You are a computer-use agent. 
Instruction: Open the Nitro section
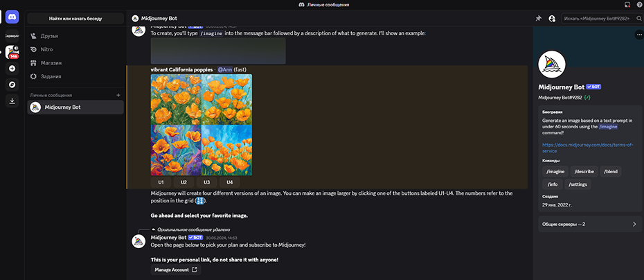point(75,49)
